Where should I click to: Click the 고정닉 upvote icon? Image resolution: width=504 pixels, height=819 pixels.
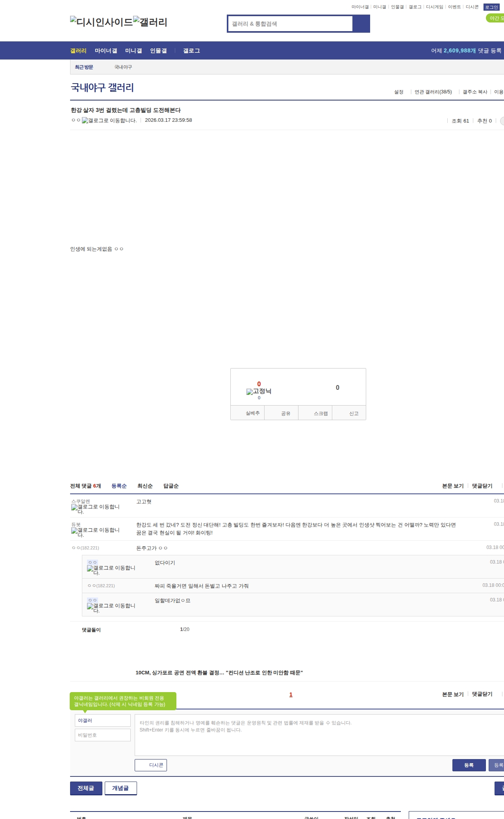pyautogui.click(x=259, y=391)
